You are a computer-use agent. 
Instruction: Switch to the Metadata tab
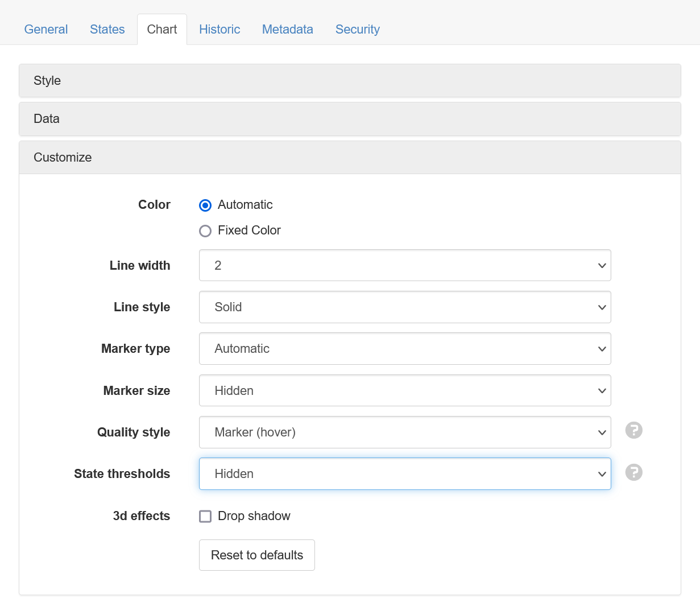(x=287, y=30)
